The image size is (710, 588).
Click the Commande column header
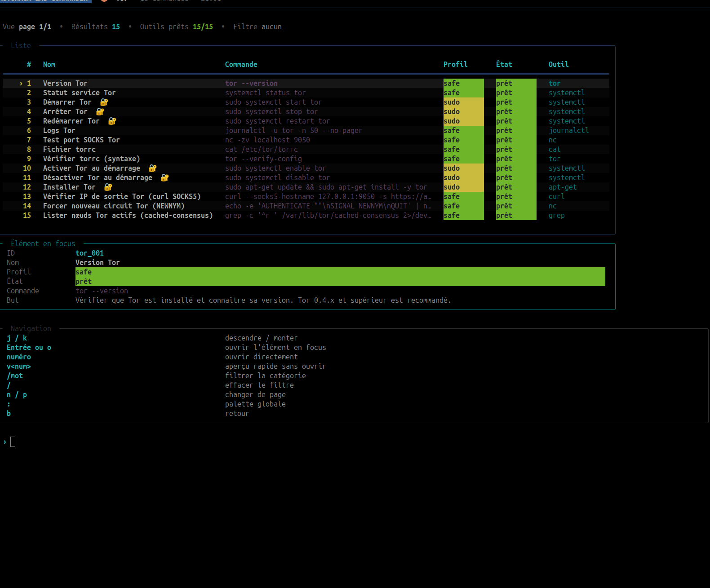point(241,64)
